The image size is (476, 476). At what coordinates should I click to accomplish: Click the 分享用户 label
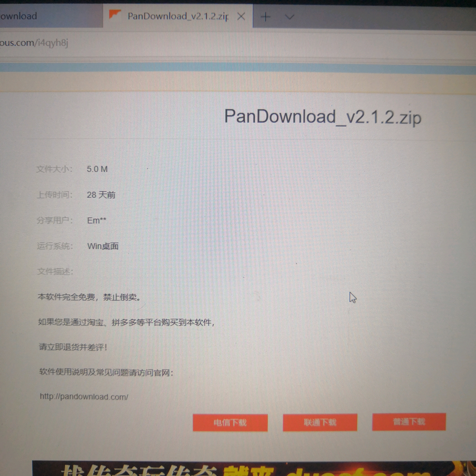[x=55, y=220]
